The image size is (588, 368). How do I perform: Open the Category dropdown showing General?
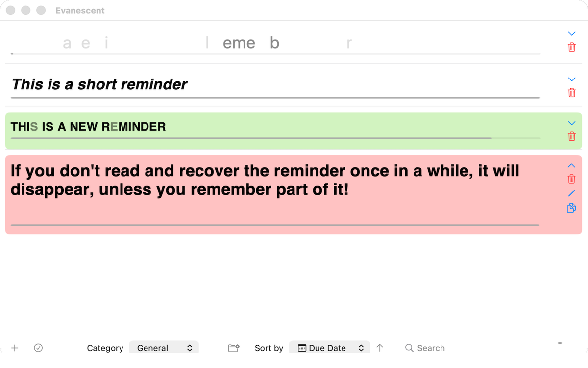point(164,348)
